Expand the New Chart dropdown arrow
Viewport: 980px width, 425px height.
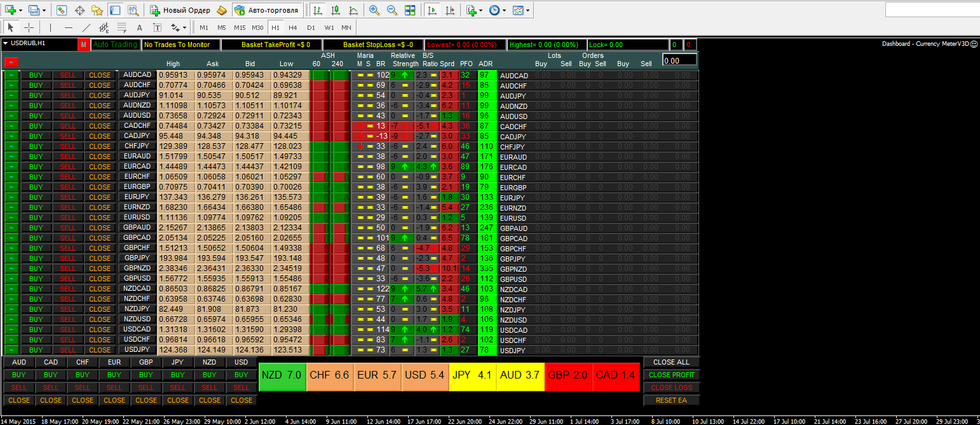21,10
